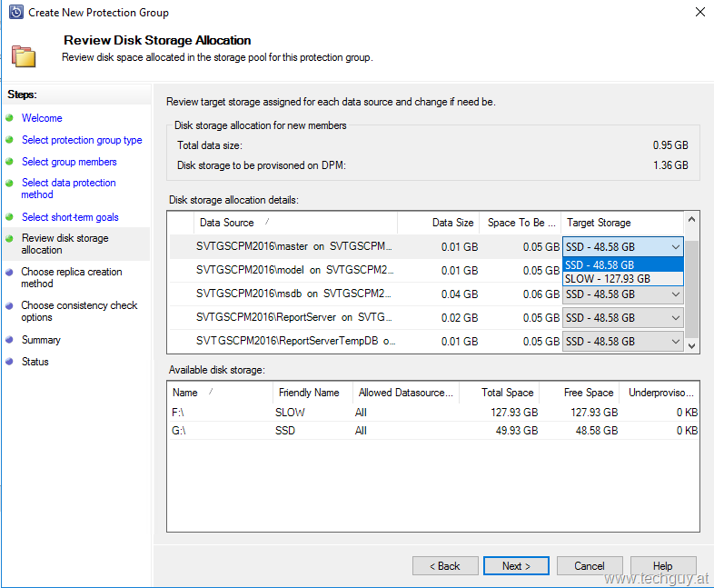Open Help for this wizard page
The height and width of the screenshot is (588, 714).
[663, 566]
